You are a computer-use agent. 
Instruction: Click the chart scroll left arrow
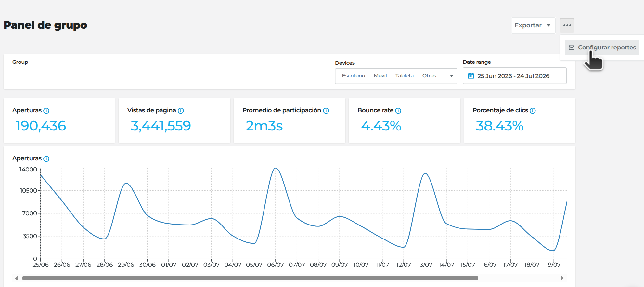click(x=16, y=278)
